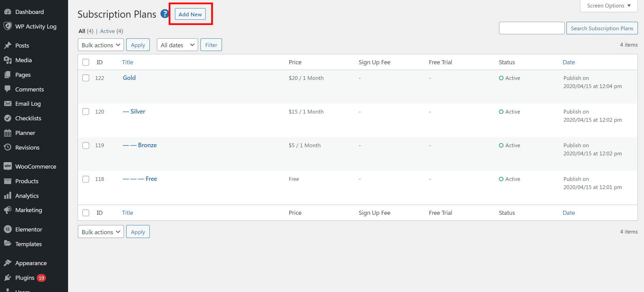Click the blue help question mark icon
Viewport: 644px width, 292px height.
(165, 14)
